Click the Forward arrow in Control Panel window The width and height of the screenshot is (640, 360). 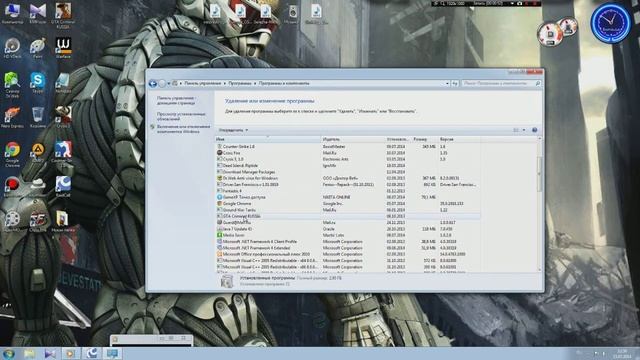tap(162, 83)
